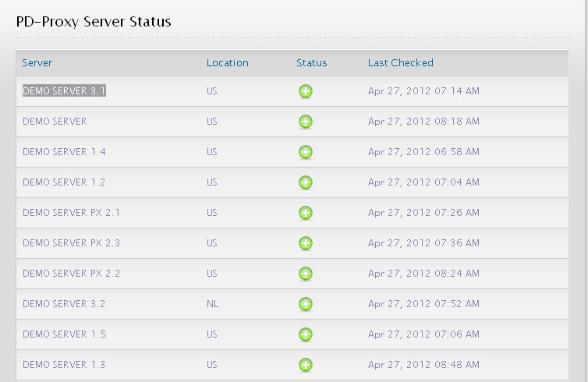Screen dimensions: 588x382
Task: Sort table by Status column header
Action: point(312,62)
